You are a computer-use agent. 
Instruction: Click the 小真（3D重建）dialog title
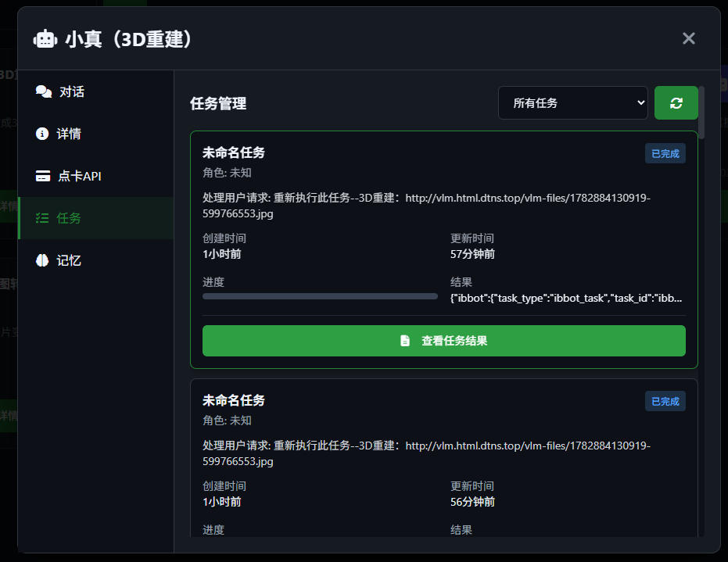pyautogui.click(x=128, y=39)
